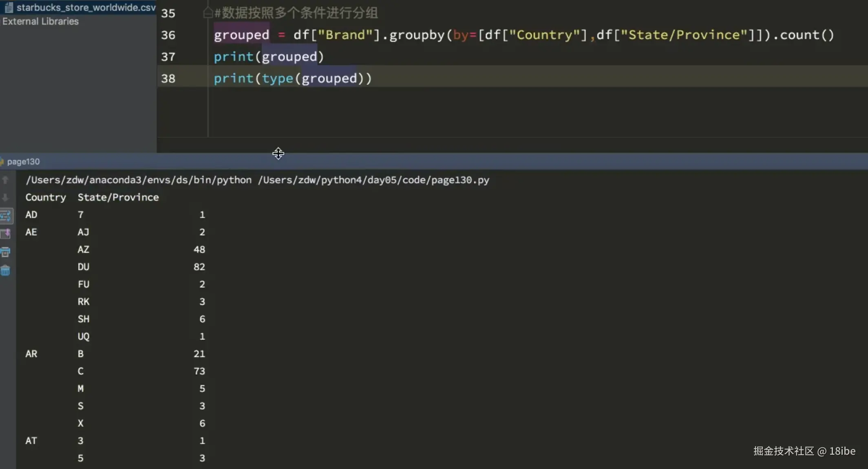Clear console with the trash icon
868x469 pixels.
[x=5, y=271]
